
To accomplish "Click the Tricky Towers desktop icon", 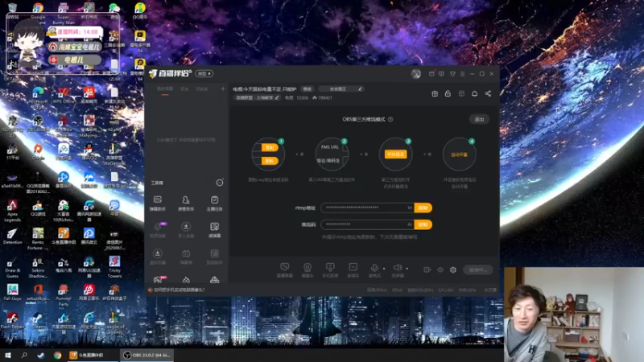I will tap(114, 267).
